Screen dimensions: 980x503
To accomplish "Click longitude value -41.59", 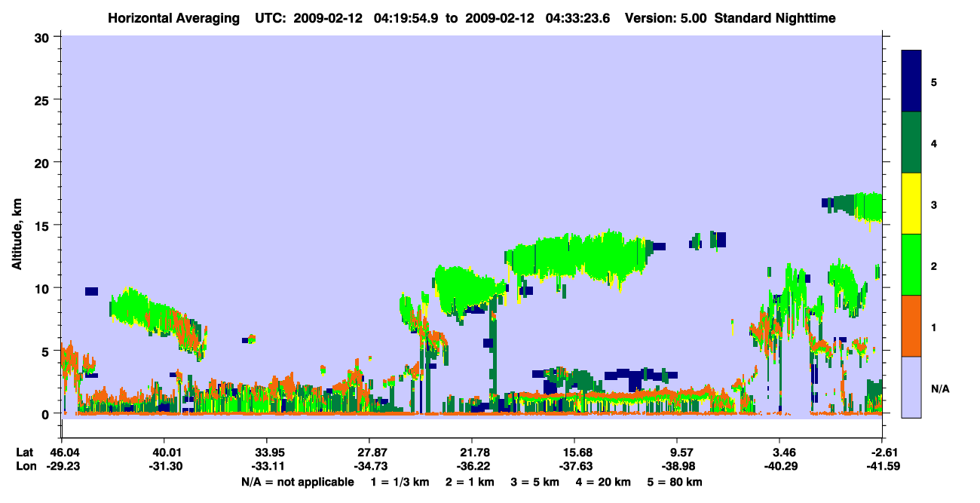I will pyautogui.click(x=882, y=466).
